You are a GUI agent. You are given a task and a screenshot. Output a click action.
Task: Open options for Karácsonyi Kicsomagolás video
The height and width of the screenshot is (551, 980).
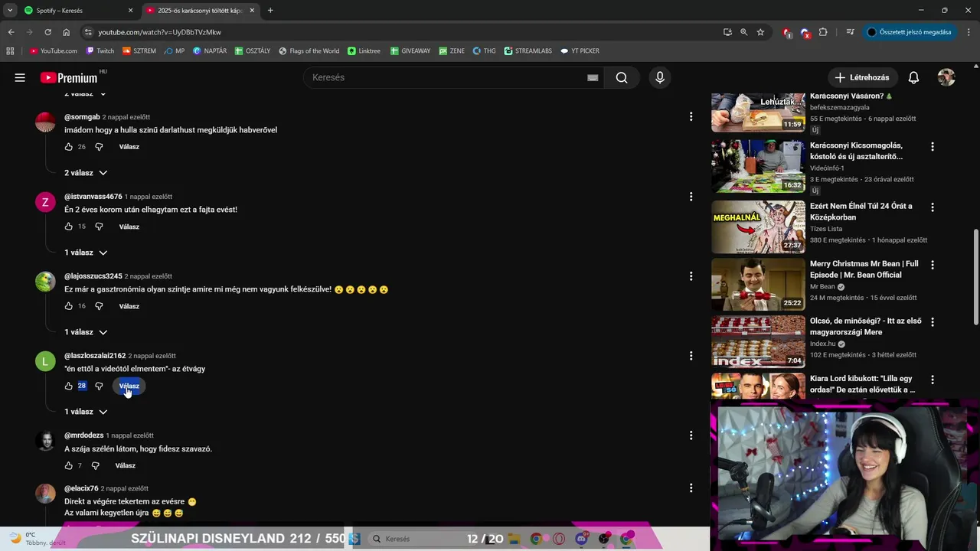tap(932, 147)
